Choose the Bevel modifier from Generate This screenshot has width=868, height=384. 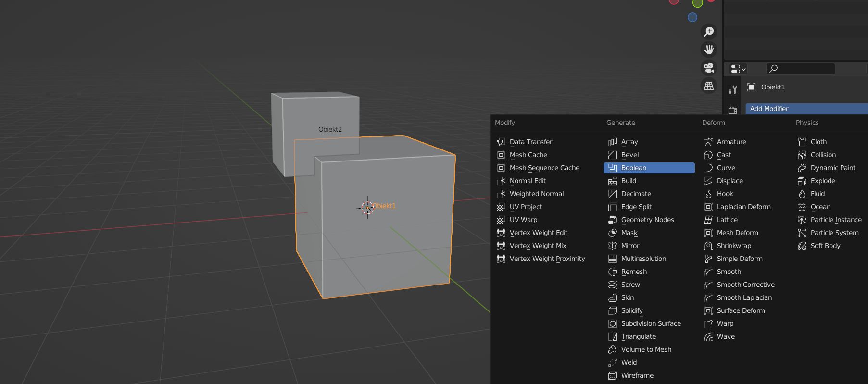point(629,155)
